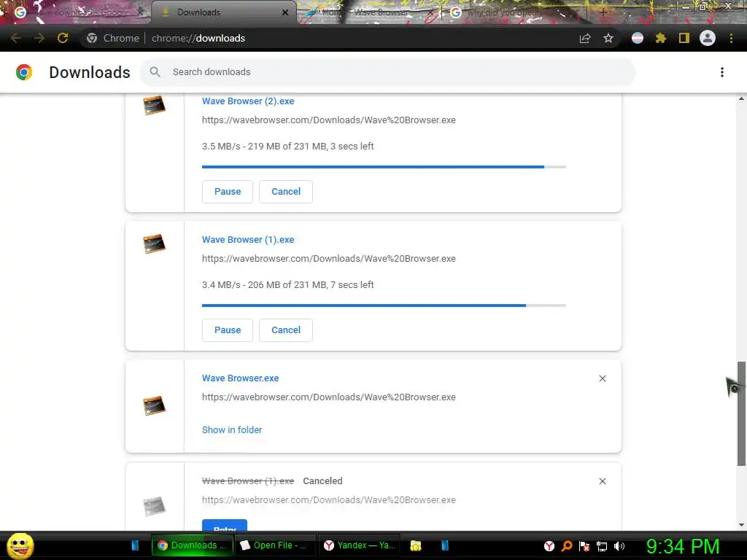Image resolution: width=747 pixels, height=560 pixels.
Task: Click the scrollbar down arrow
Action: (x=741, y=525)
